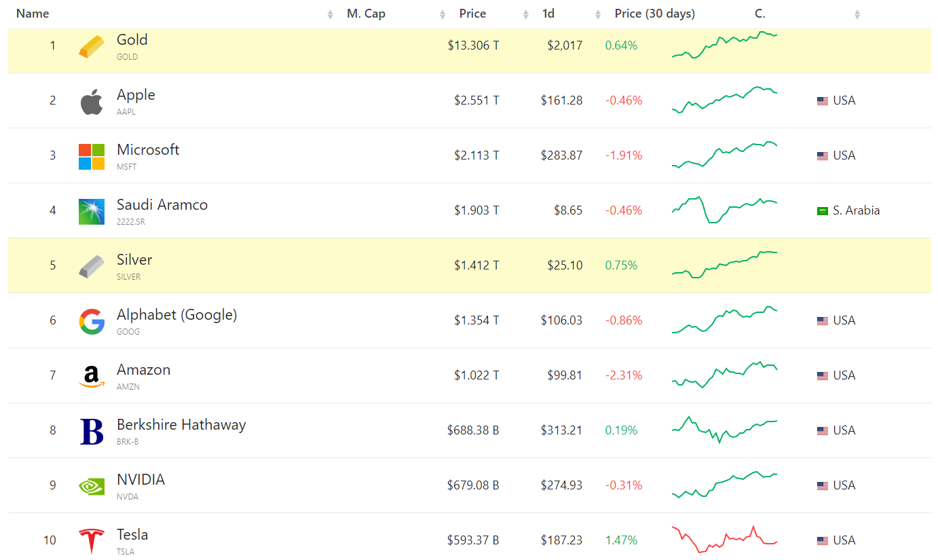Viewport: 938px width, 560px height.
Task: Click the NVIDIA logo icon
Action: point(92,486)
